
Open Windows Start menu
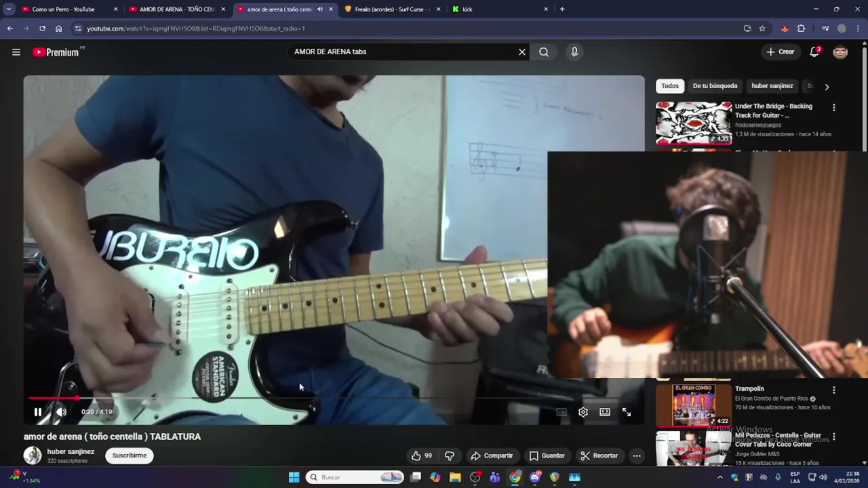(294, 477)
